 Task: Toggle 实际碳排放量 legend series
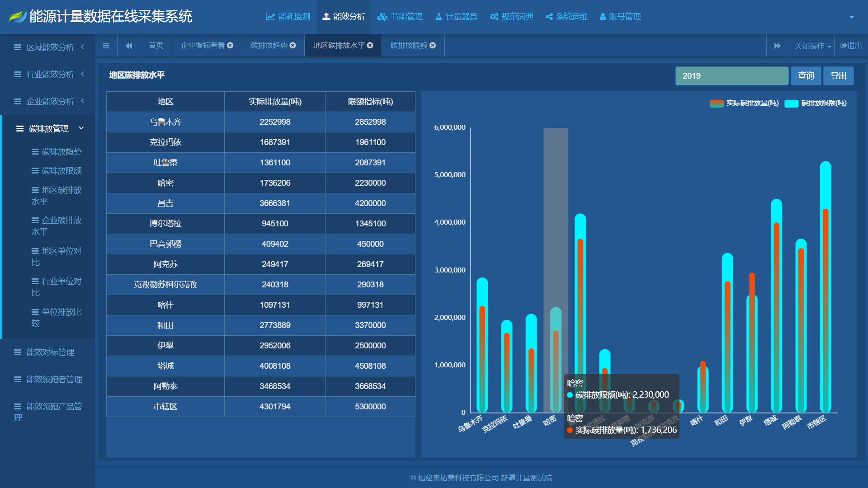click(x=744, y=103)
